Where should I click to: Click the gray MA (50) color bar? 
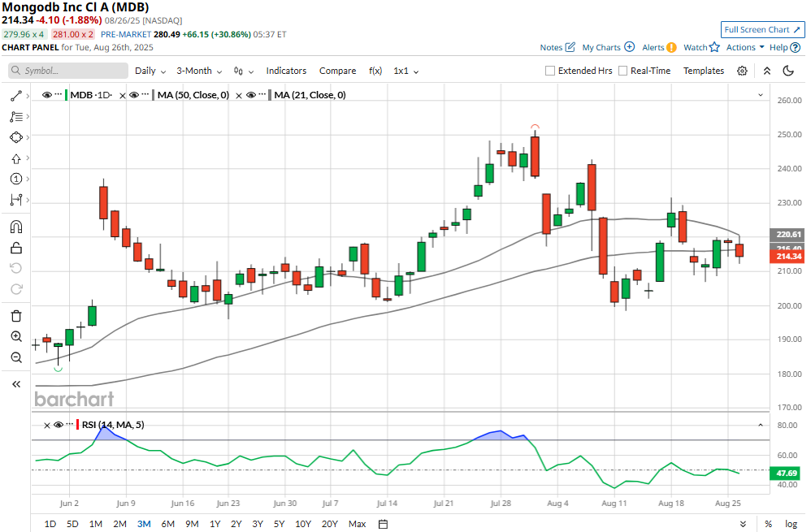click(x=153, y=95)
